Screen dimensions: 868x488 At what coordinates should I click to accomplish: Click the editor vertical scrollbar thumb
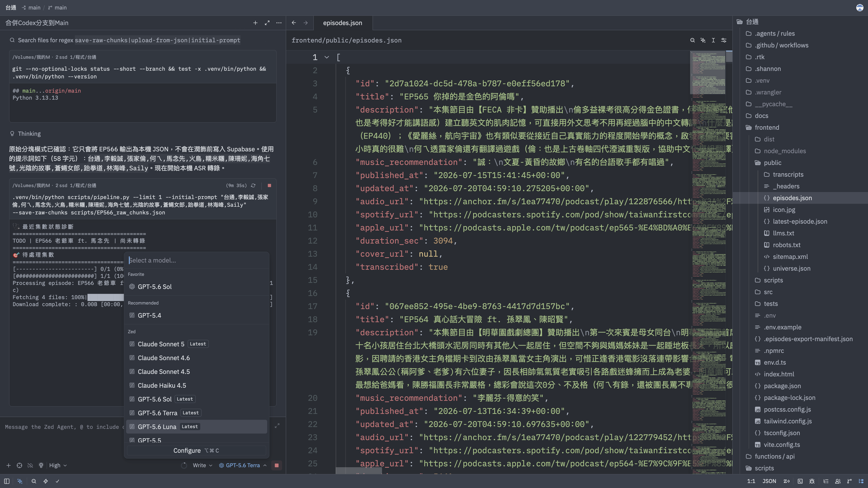click(729, 56)
